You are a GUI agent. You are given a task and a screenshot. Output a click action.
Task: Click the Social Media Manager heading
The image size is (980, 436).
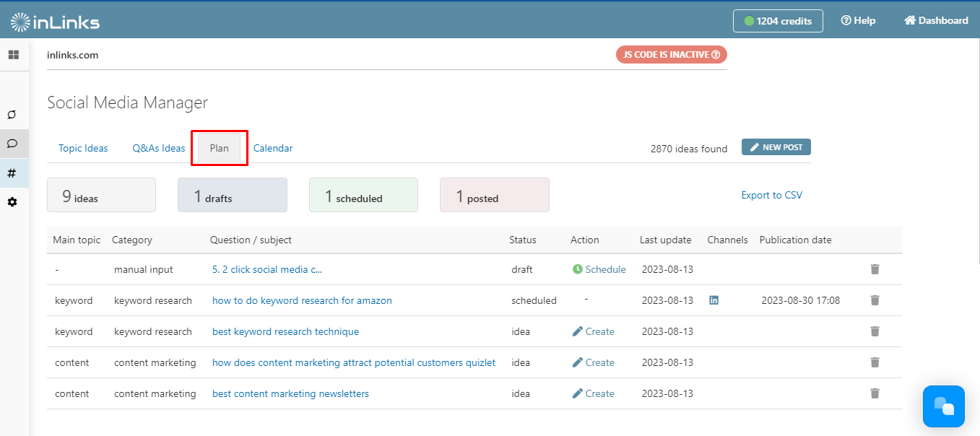click(128, 103)
